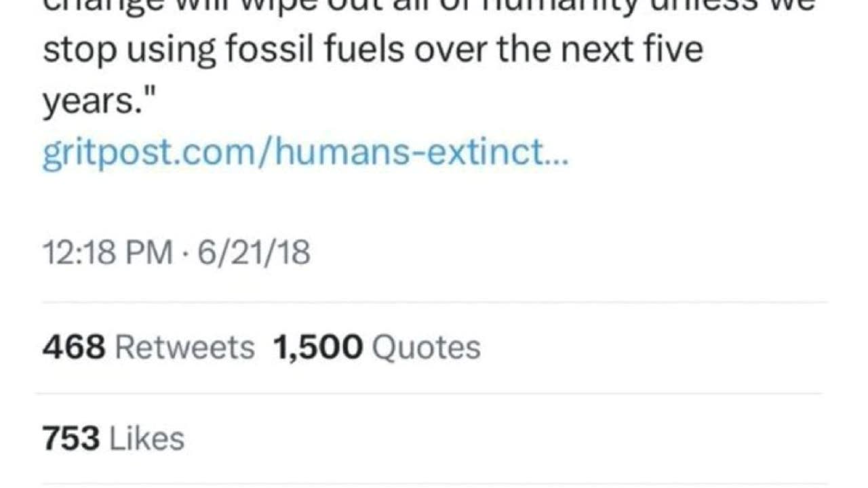
Task: Open the 1,500 Quotes list
Action: point(376,348)
